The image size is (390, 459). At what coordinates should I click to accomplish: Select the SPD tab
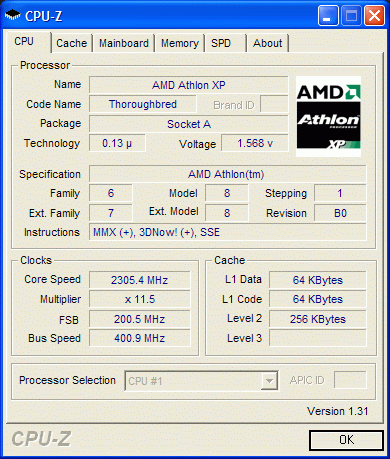(x=226, y=43)
